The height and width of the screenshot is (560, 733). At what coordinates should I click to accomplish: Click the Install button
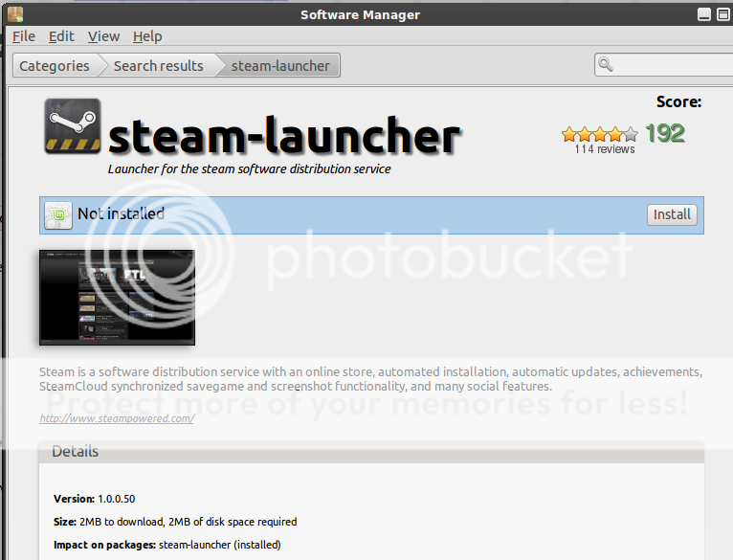pyautogui.click(x=672, y=214)
